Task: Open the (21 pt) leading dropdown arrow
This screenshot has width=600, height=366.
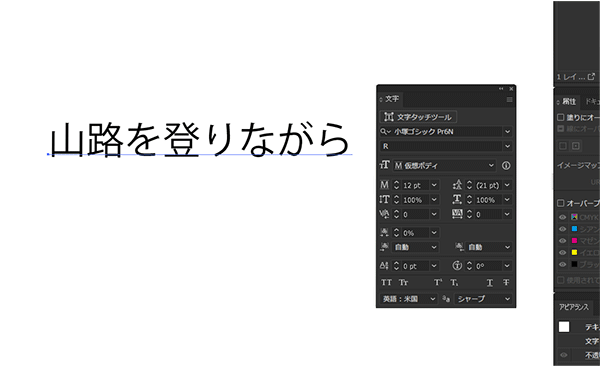Action: coord(507,185)
